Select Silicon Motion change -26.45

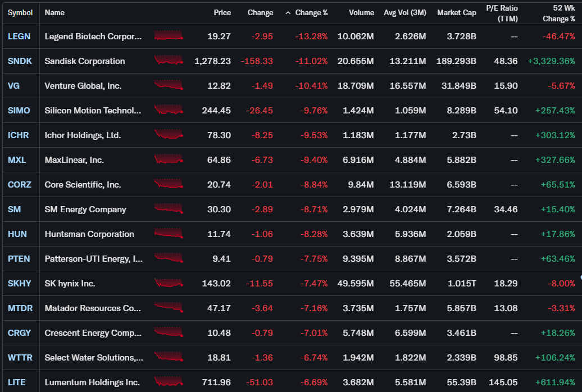tap(260, 110)
